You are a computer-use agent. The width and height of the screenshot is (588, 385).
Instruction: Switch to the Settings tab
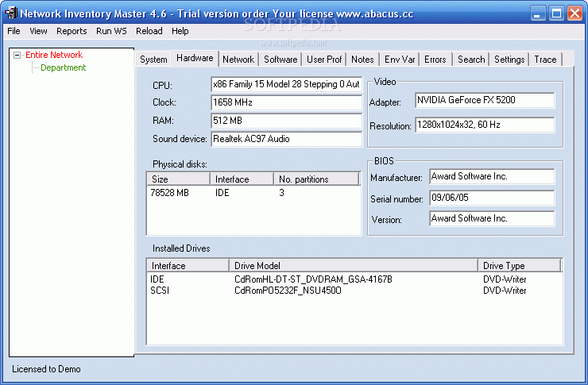[x=509, y=60]
